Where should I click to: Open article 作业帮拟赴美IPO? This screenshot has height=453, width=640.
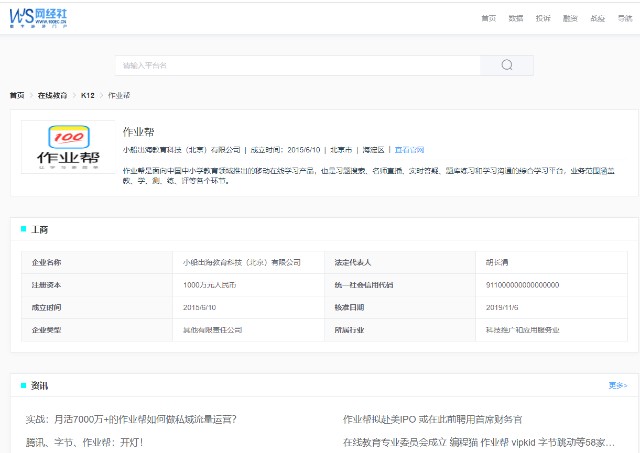pyautogui.click(x=432, y=419)
